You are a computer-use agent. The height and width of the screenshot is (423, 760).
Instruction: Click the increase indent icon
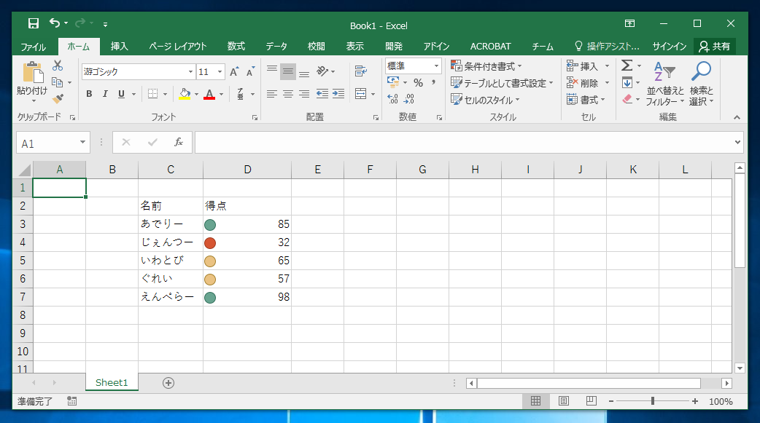click(x=338, y=94)
